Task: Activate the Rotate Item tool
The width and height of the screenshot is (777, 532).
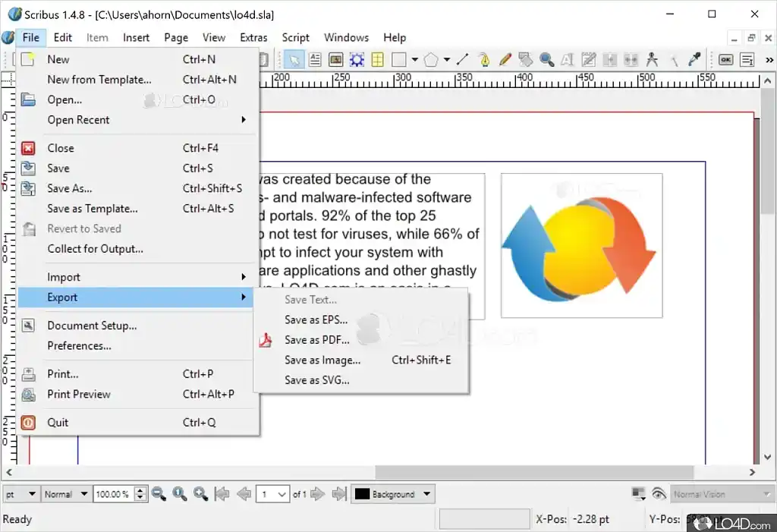Action: click(x=525, y=60)
